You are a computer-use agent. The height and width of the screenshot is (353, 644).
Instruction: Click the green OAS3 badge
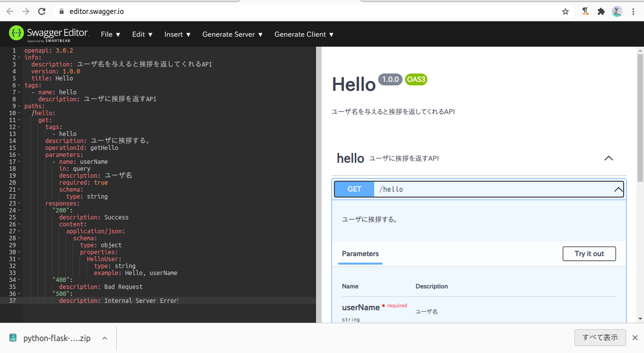point(416,79)
